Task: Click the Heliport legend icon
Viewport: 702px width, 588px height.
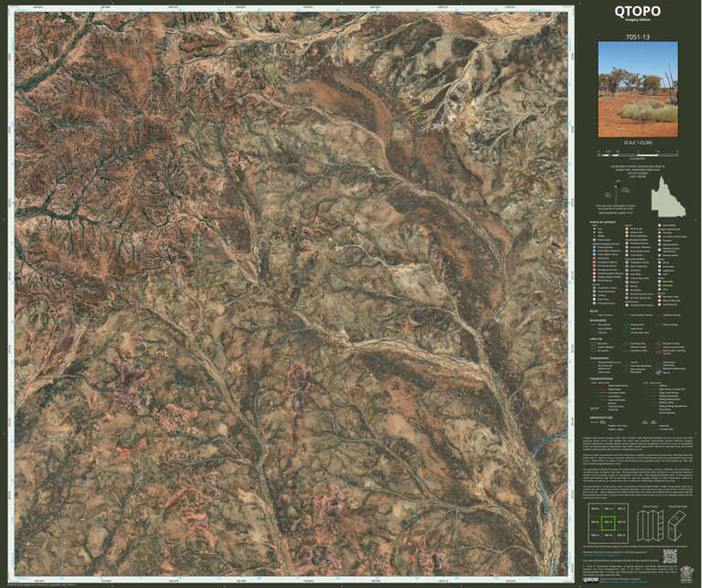Action: (x=659, y=232)
